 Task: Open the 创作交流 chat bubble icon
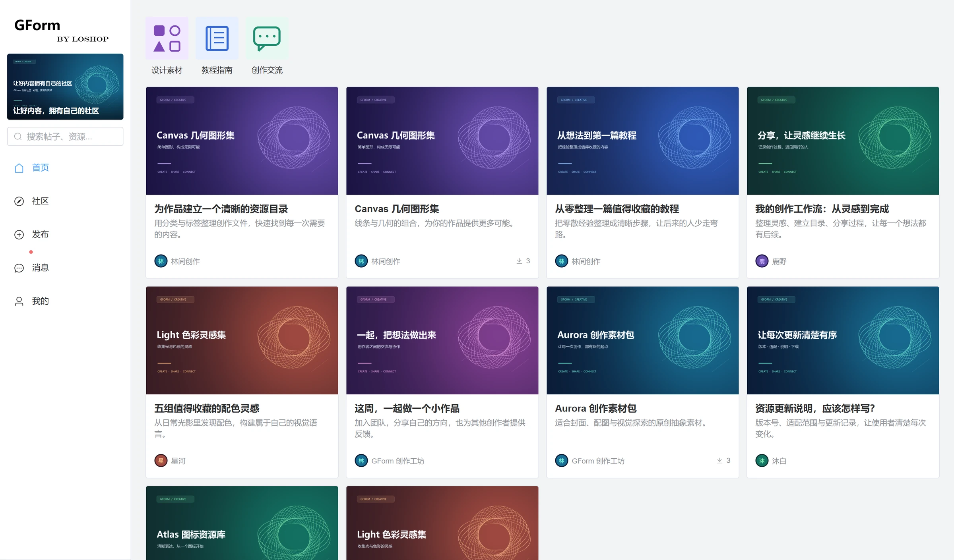tap(267, 39)
